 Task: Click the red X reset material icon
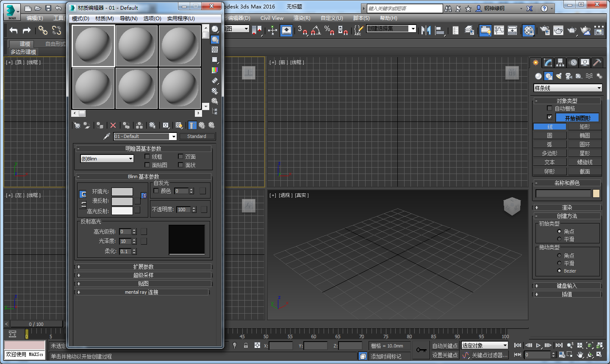[113, 125]
